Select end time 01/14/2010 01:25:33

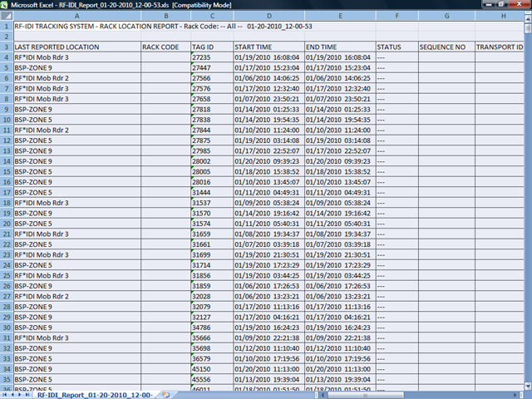coord(340,109)
